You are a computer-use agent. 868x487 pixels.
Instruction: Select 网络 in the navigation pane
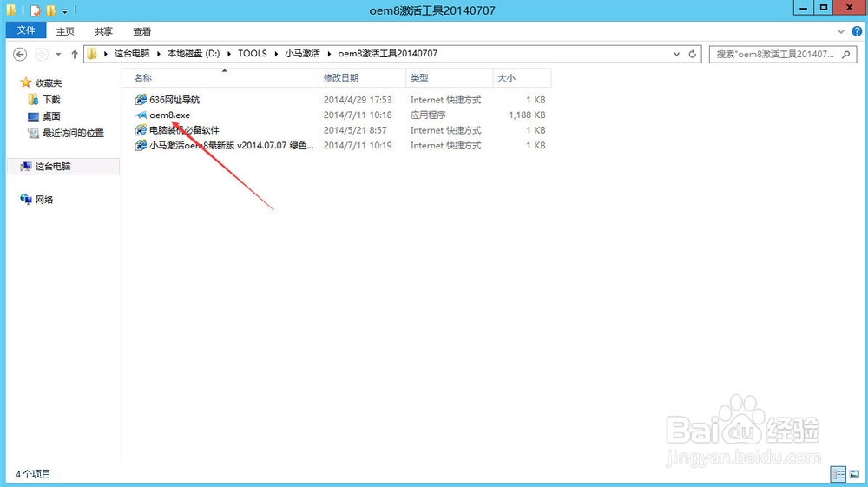tap(44, 200)
